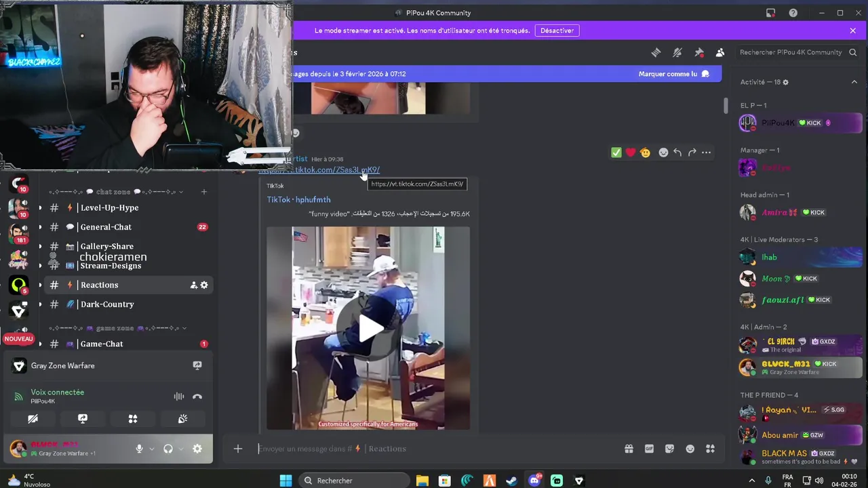This screenshot has height=488, width=868.
Task: Open the Threads icon in channel header
Action: coord(656,52)
